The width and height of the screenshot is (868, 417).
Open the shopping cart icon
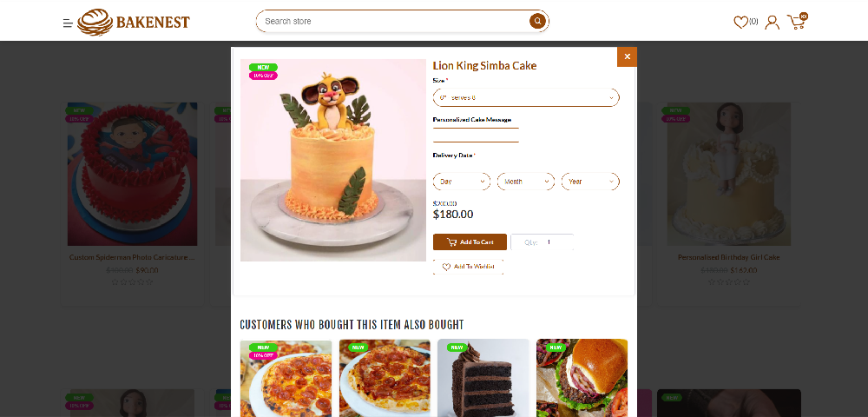(x=797, y=22)
